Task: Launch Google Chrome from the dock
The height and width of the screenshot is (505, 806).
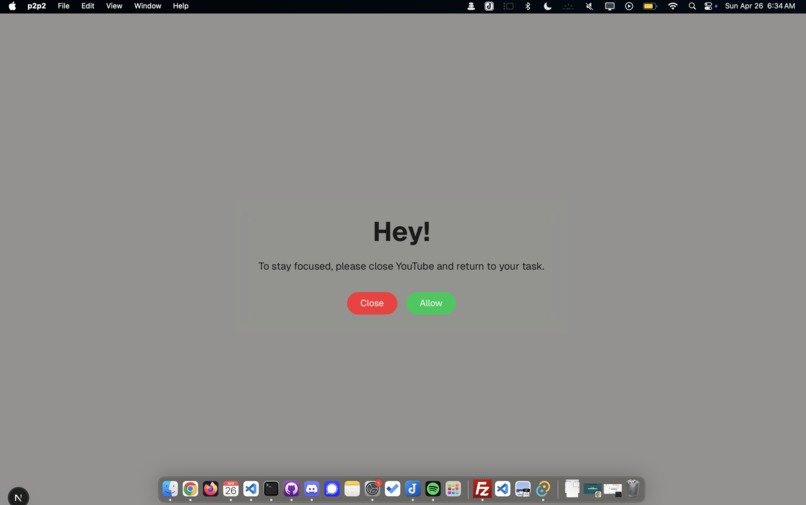Action: (190, 489)
